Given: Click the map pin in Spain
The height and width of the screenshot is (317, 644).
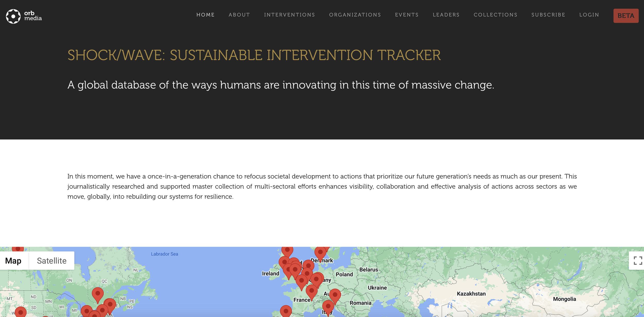Looking at the screenshot, I should point(286,311).
